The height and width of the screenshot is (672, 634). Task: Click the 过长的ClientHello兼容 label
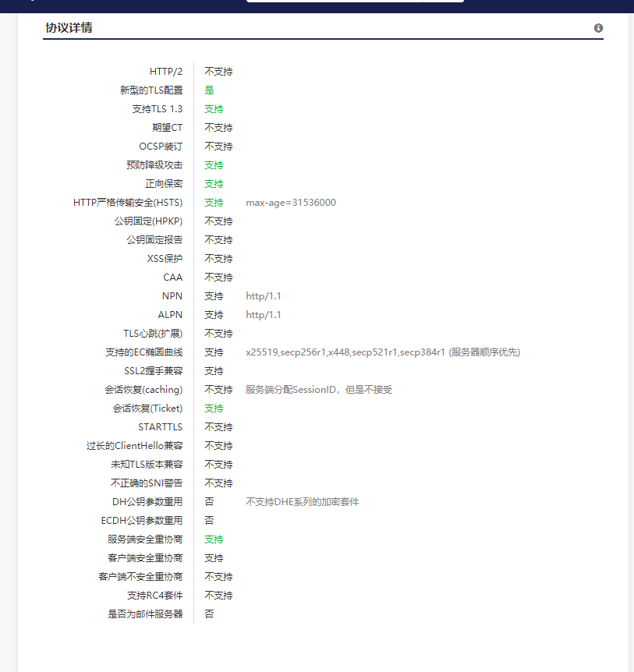coord(135,446)
